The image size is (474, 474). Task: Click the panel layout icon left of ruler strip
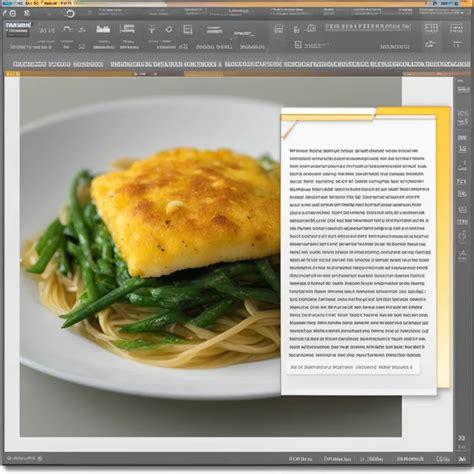278,29
